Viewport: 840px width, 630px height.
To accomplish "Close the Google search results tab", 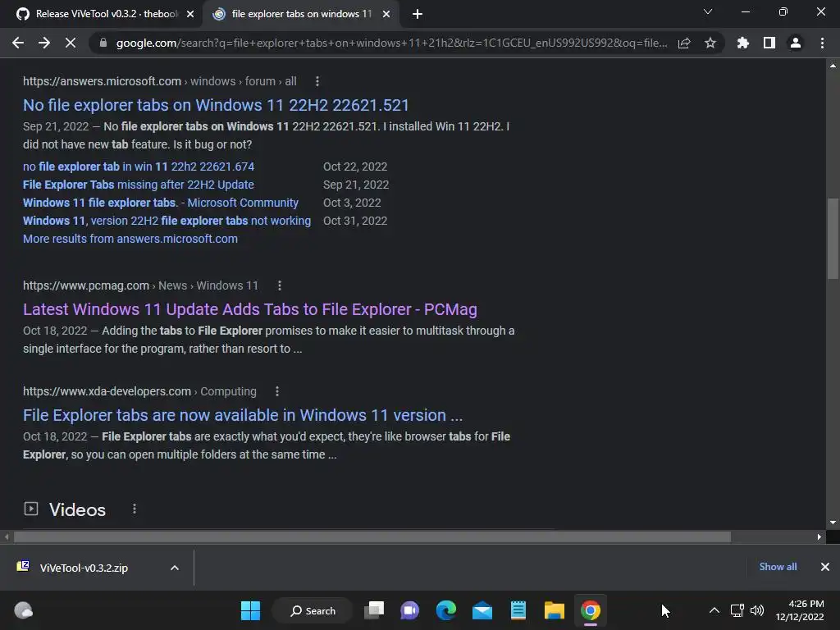I will point(386,15).
